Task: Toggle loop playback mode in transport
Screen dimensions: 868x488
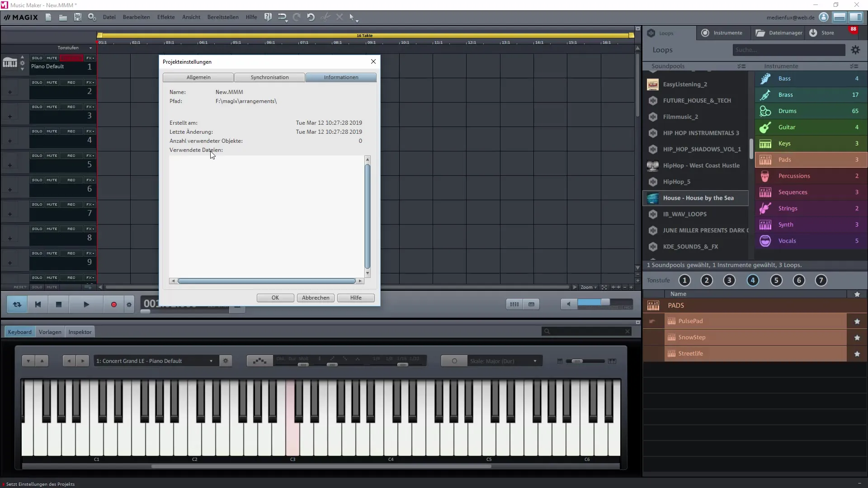Action: (17, 305)
